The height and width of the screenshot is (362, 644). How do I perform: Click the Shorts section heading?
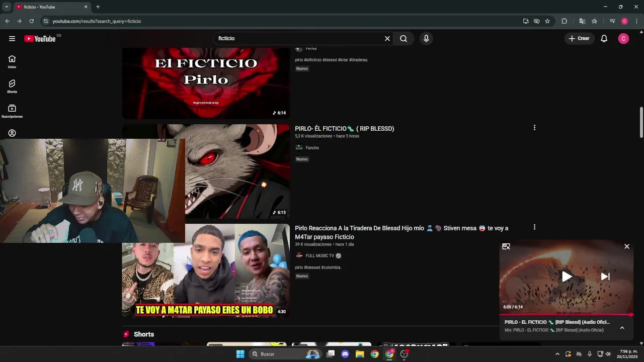144,334
